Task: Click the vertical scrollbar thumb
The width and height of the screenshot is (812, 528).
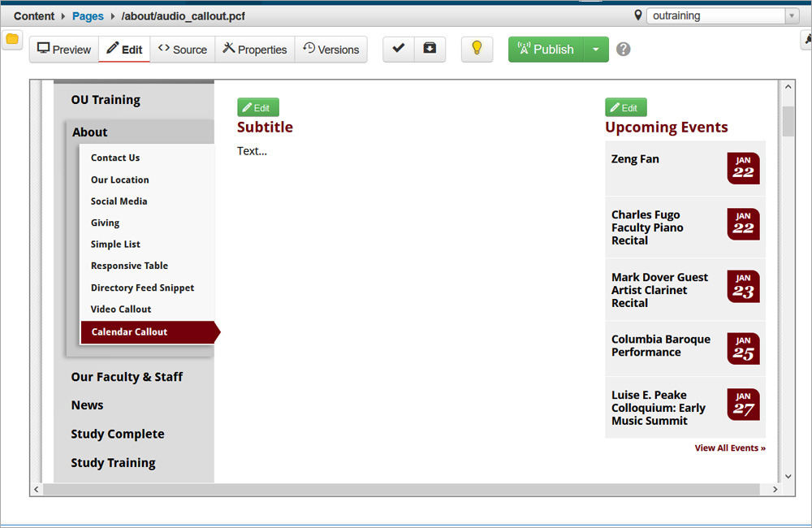Action: point(788,121)
